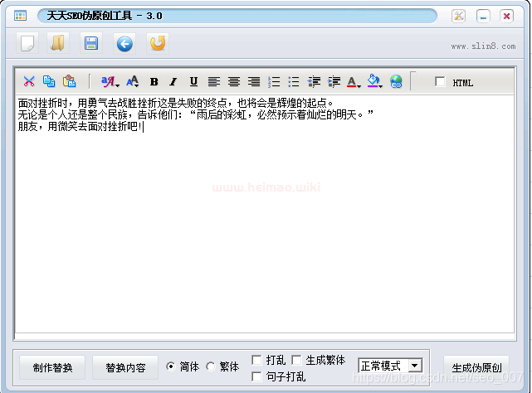Apply underline formatting
The image size is (532, 393).
pyautogui.click(x=193, y=81)
